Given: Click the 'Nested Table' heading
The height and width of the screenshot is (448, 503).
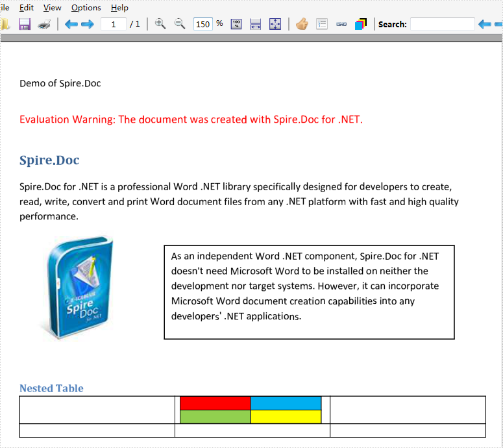Looking at the screenshot, I should (51, 388).
